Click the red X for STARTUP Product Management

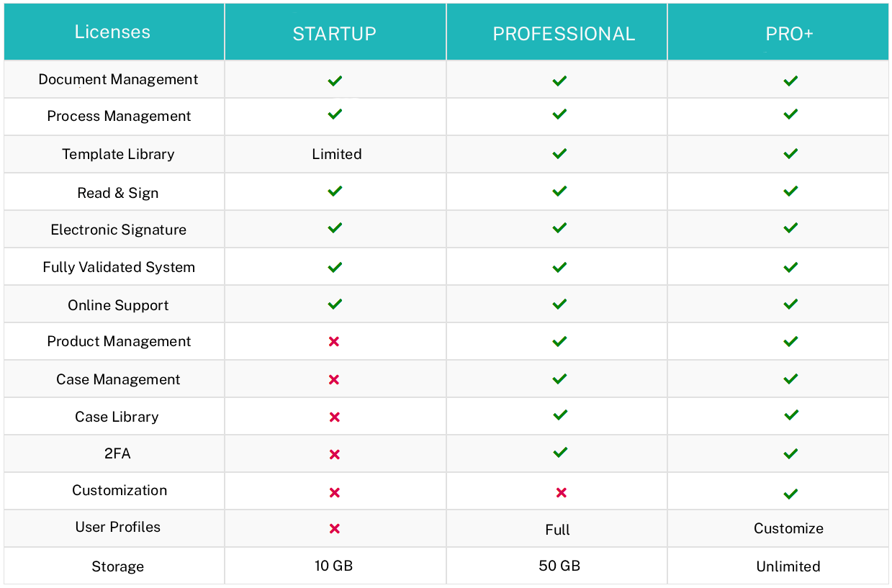point(334,342)
